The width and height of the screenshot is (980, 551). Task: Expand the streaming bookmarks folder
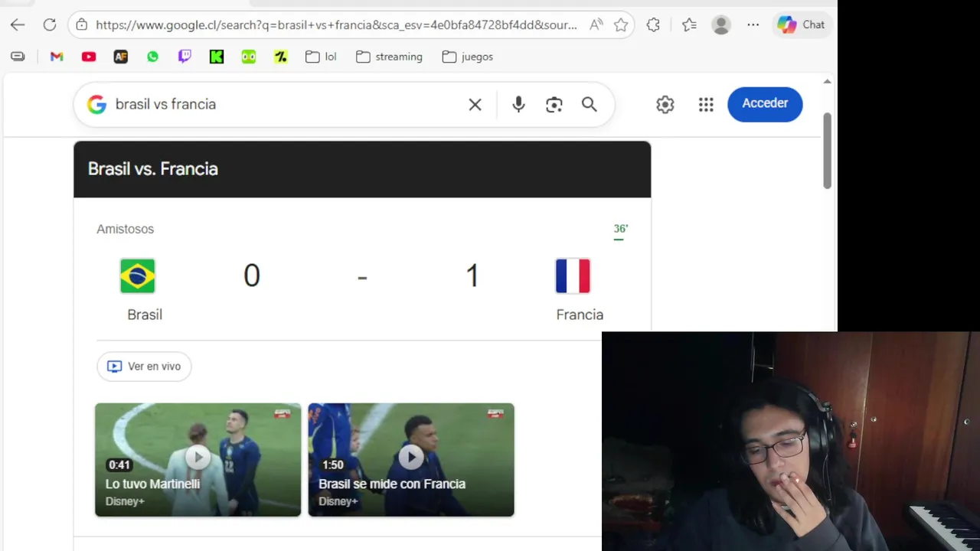pos(390,57)
